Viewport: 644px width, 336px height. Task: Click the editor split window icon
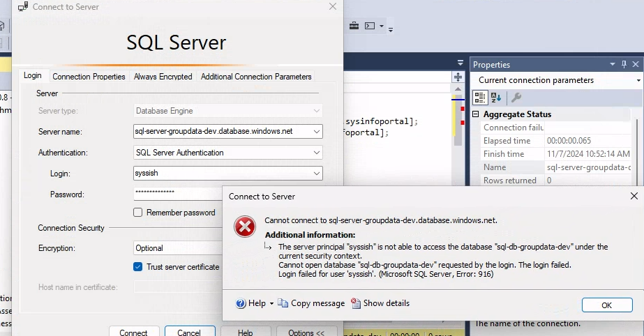coord(458,77)
